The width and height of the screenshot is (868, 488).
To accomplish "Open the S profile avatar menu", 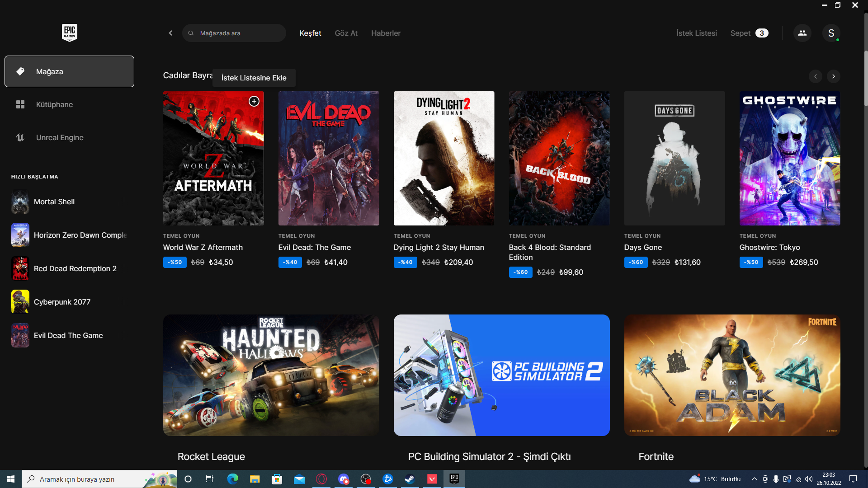I will point(831,33).
